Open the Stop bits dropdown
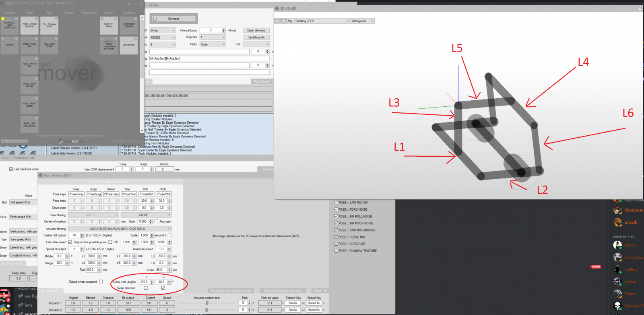 click(213, 37)
